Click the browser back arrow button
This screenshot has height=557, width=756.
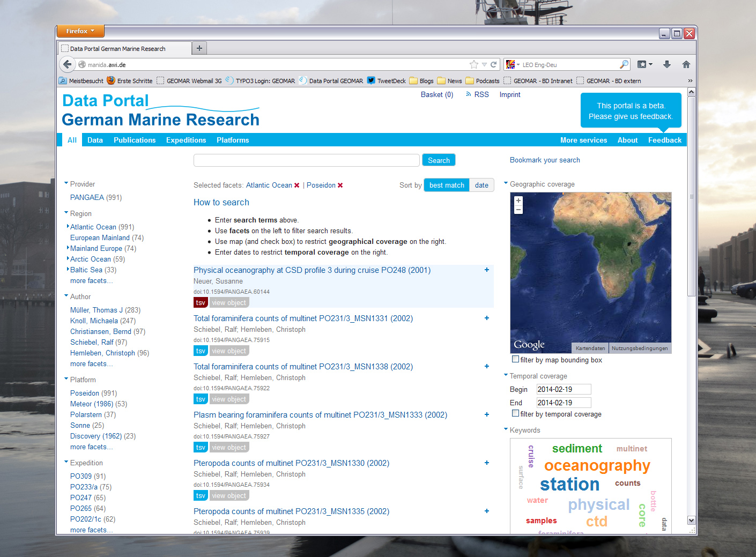click(x=68, y=64)
